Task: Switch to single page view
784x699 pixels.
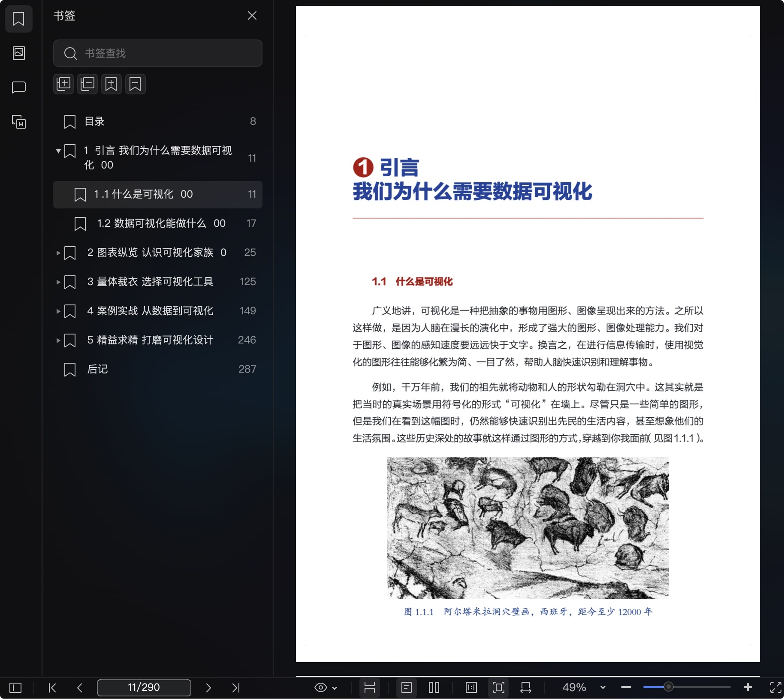Action: (407, 688)
